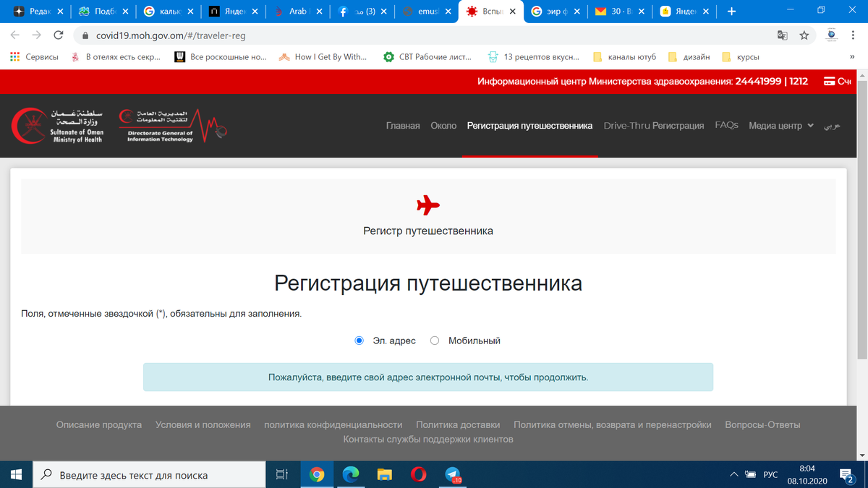Click the taskbar search box

(149, 475)
